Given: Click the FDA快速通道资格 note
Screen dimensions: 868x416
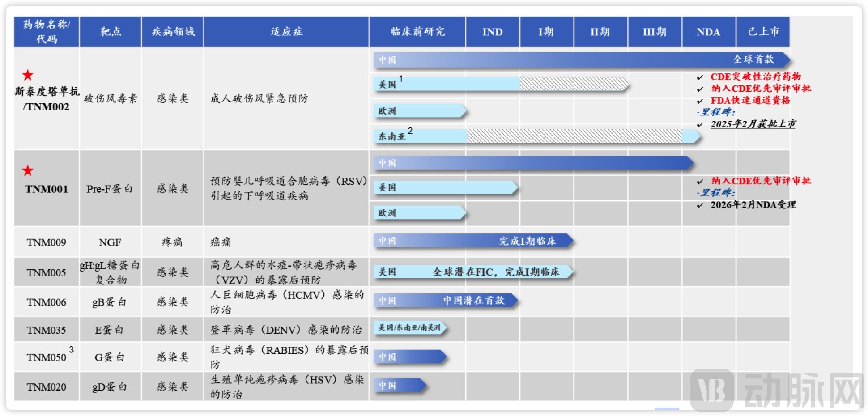Looking at the screenshot, I should pos(750,100).
